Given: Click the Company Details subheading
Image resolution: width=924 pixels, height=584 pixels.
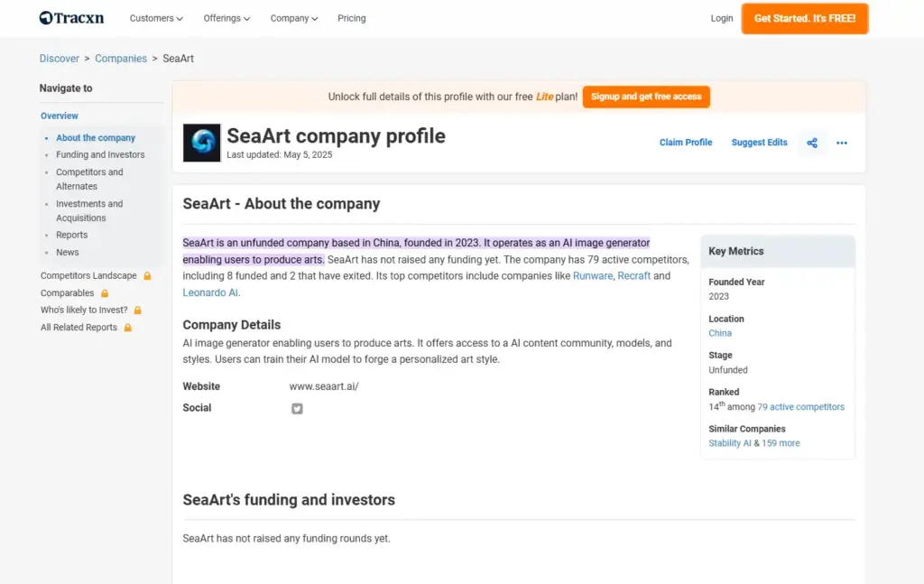Looking at the screenshot, I should tap(232, 325).
